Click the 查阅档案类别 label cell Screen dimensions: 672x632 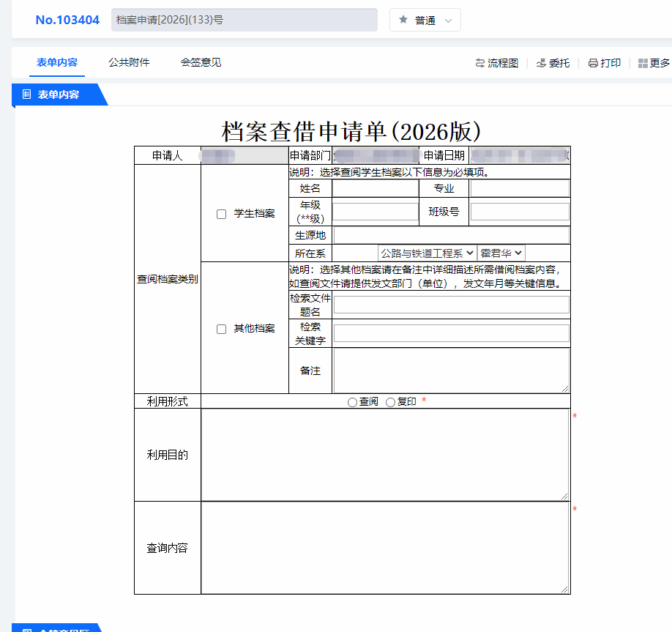point(168,279)
